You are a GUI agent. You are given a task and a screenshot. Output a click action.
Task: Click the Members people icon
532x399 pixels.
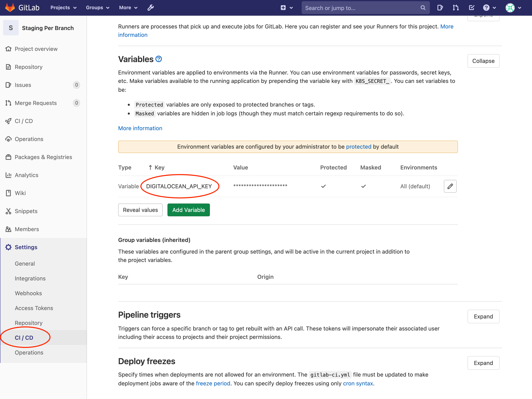(8, 229)
